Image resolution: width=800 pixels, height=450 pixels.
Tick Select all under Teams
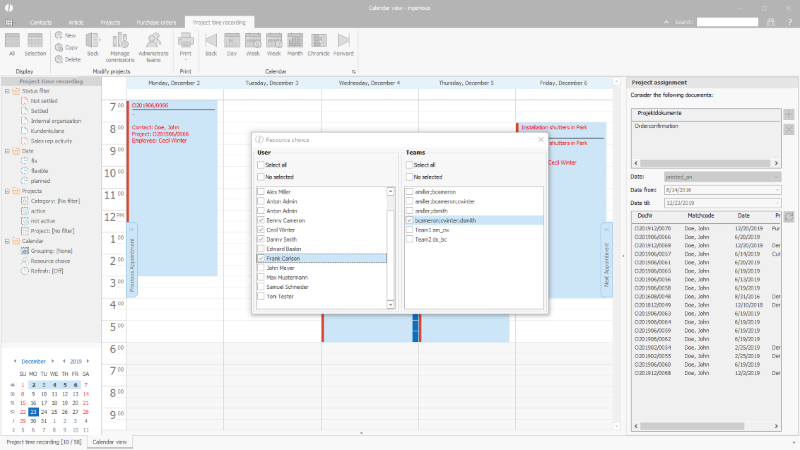(x=409, y=165)
